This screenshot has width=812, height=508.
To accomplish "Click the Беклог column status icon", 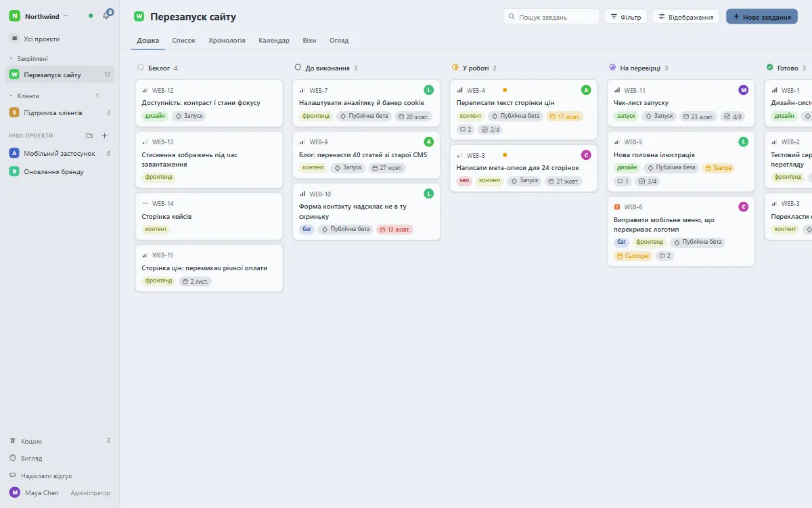I will [141, 68].
